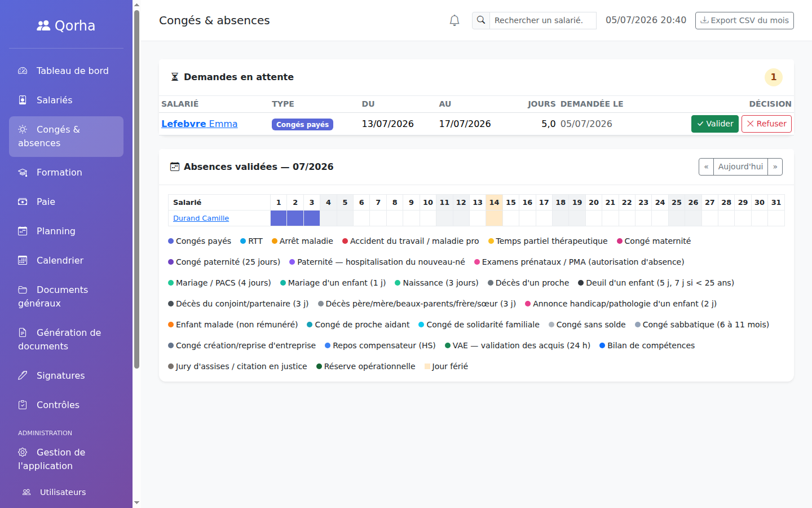The width and height of the screenshot is (812, 508).
Task: Jump to Aujourd'hui in calendar
Action: tap(740, 167)
